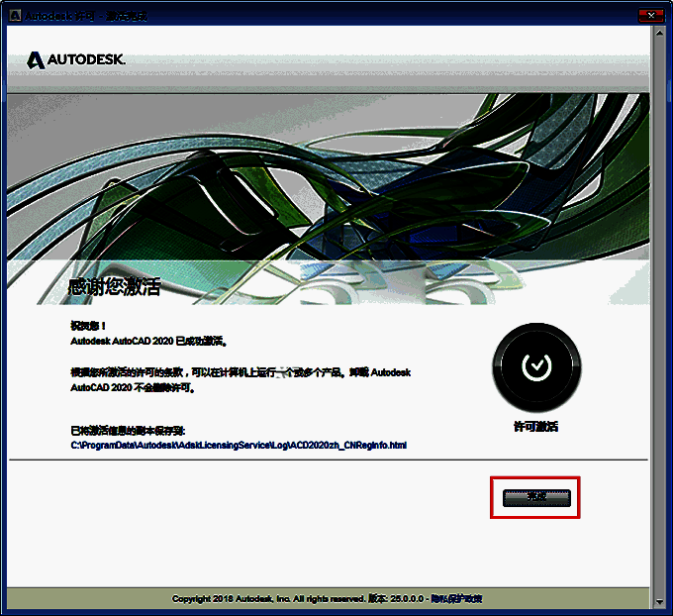Open the ACD2020zh_CNRegInfo.html file path link
Image resolution: width=673 pixels, height=616 pixels.
point(239,446)
